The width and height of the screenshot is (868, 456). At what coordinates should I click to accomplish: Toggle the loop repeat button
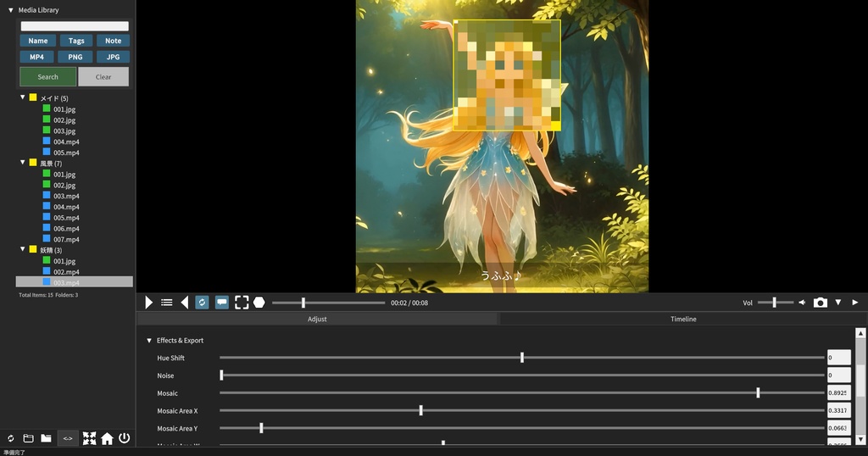[202, 302]
